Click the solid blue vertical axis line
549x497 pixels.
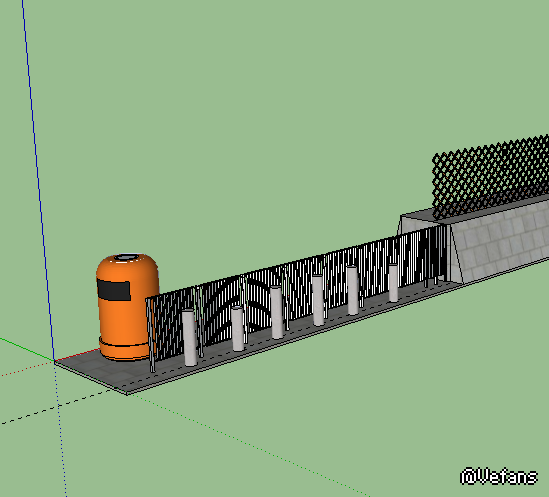(38, 180)
